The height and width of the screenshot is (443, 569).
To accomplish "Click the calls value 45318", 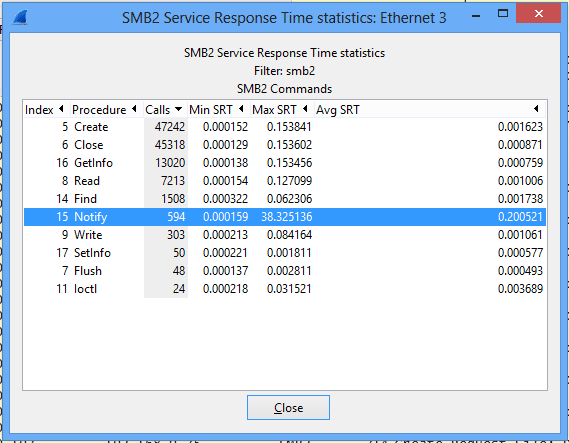I will tap(170, 145).
